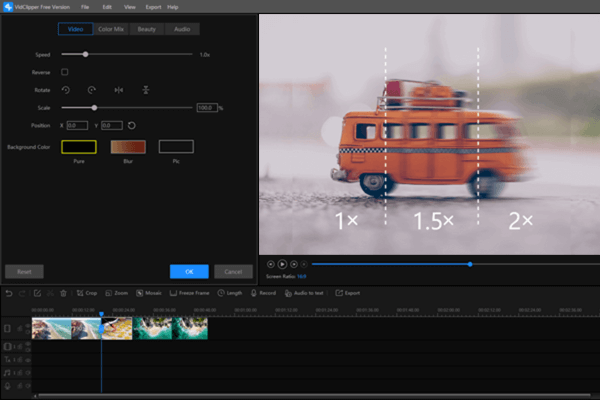Open the Export menu

[153, 7]
